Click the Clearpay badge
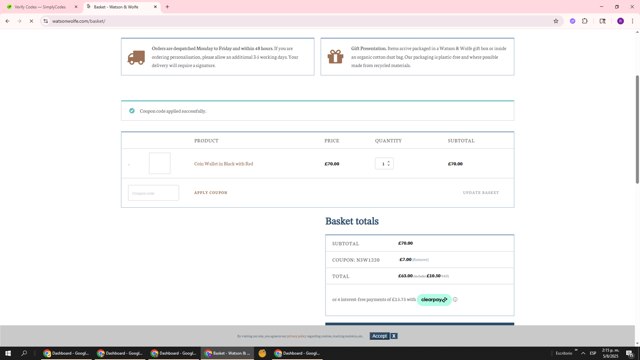 click(x=434, y=300)
